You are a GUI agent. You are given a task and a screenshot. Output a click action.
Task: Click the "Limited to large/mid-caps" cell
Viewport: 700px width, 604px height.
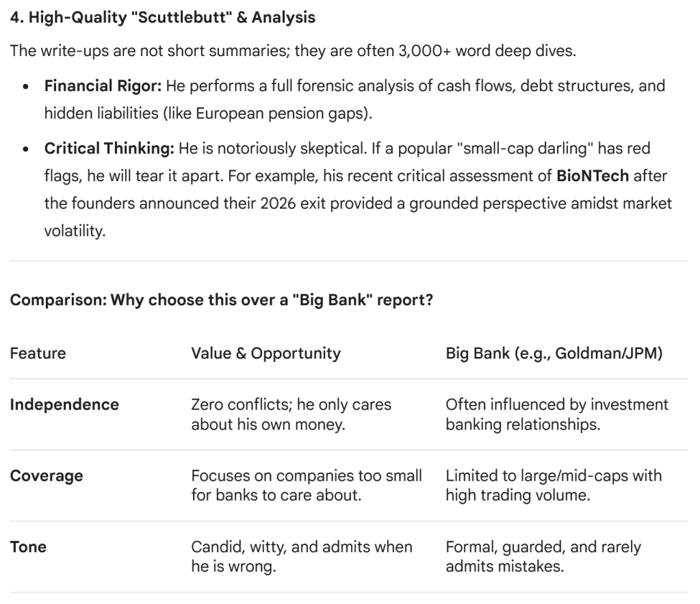click(x=553, y=485)
